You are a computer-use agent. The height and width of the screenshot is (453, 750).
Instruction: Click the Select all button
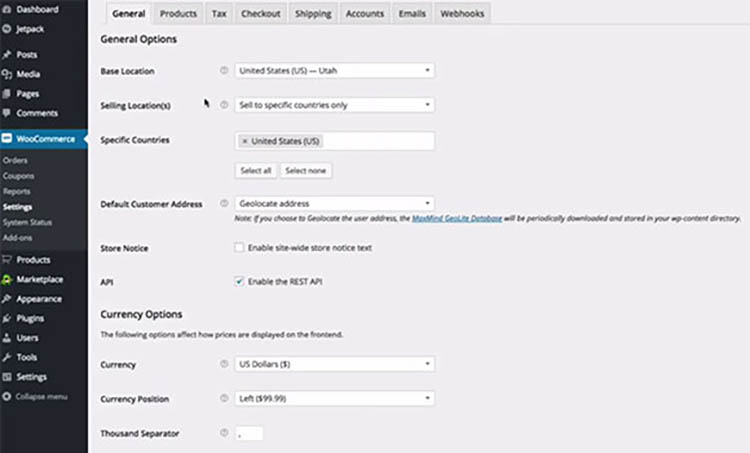click(256, 171)
